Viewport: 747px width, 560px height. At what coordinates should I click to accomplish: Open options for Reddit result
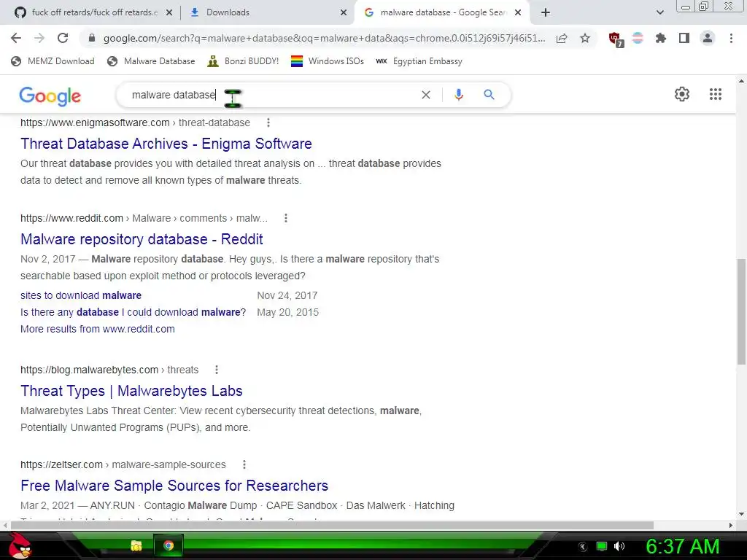click(x=286, y=218)
